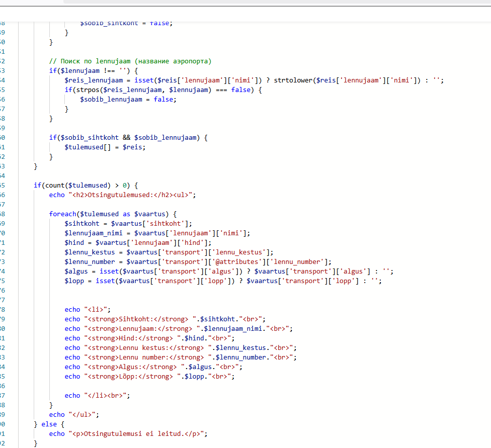This screenshot has width=491, height=448.
Task: Place cursor on '$tulemused[] = $reis;' line
Action: 105,147
